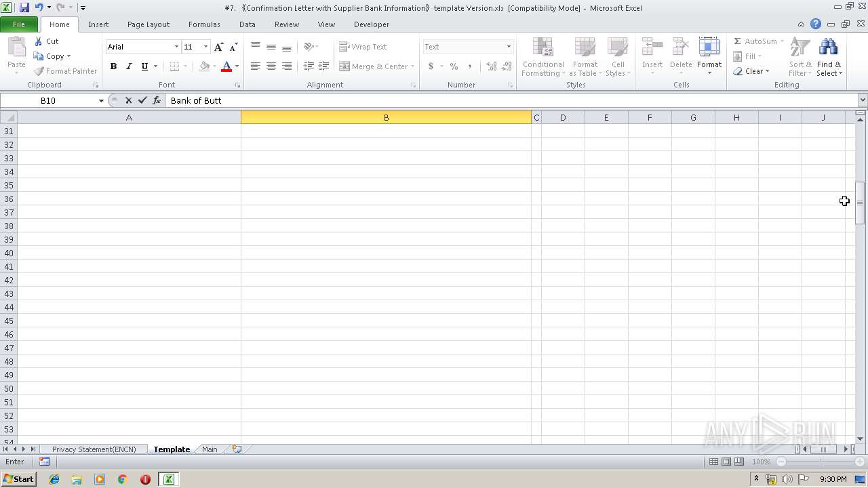
Task: Click Insert cells icon
Action: pos(652,47)
